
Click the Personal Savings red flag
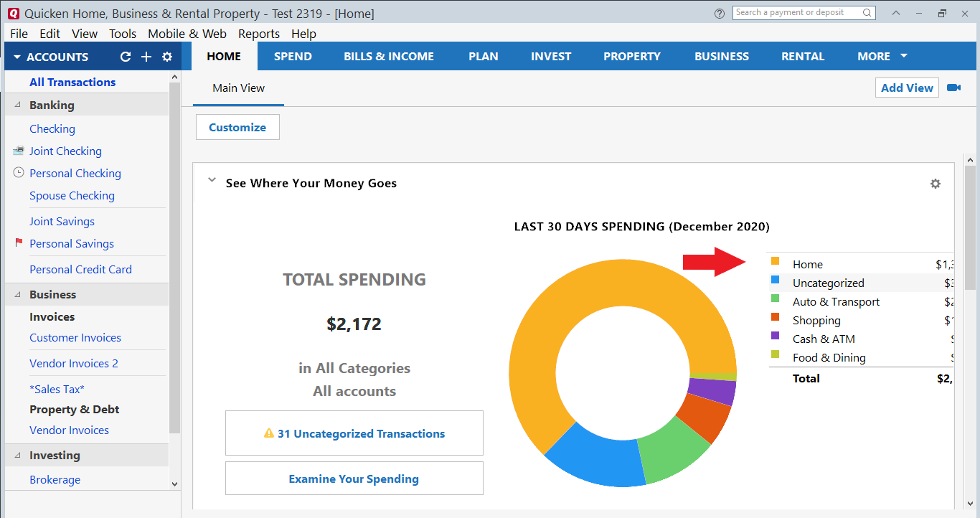19,243
